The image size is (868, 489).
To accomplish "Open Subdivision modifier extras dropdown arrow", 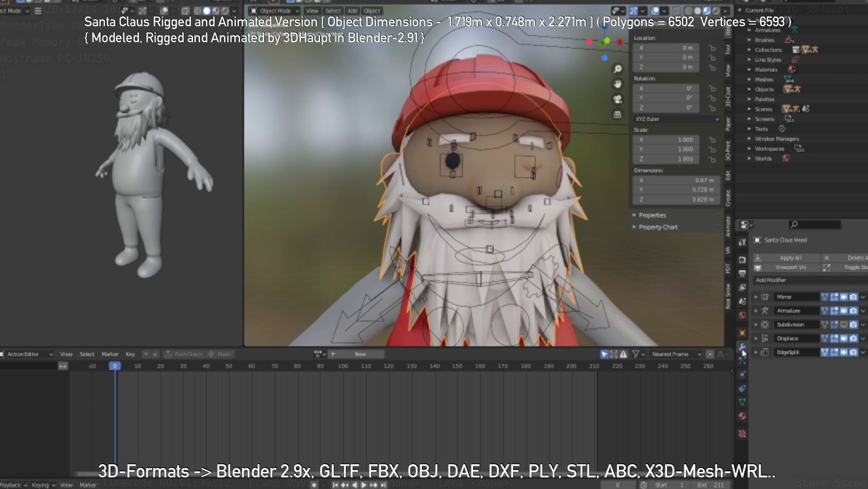I will (x=863, y=324).
